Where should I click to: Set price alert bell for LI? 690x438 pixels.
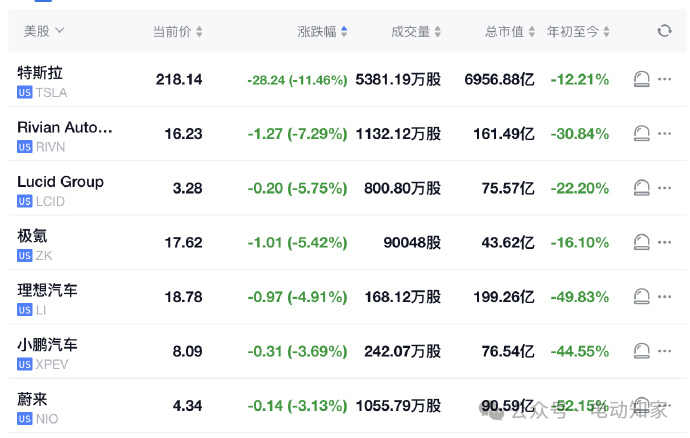point(642,297)
